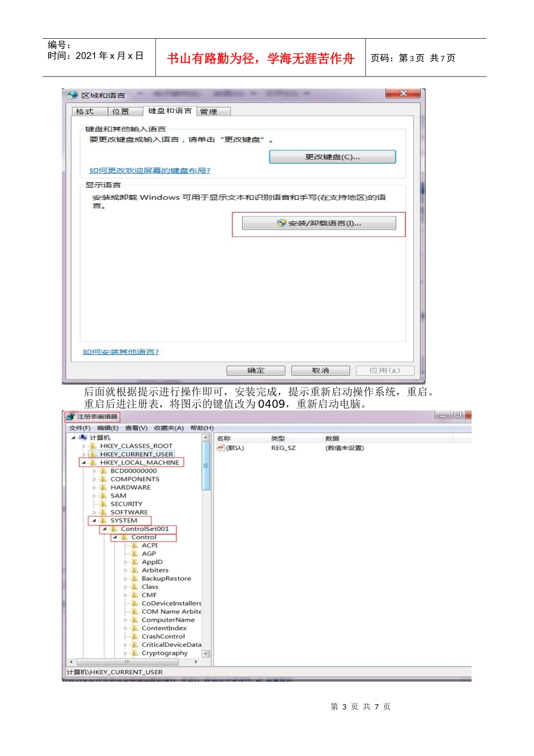Click the COMPONENTS folder icon
The image size is (534, 756).
point(104,479)
